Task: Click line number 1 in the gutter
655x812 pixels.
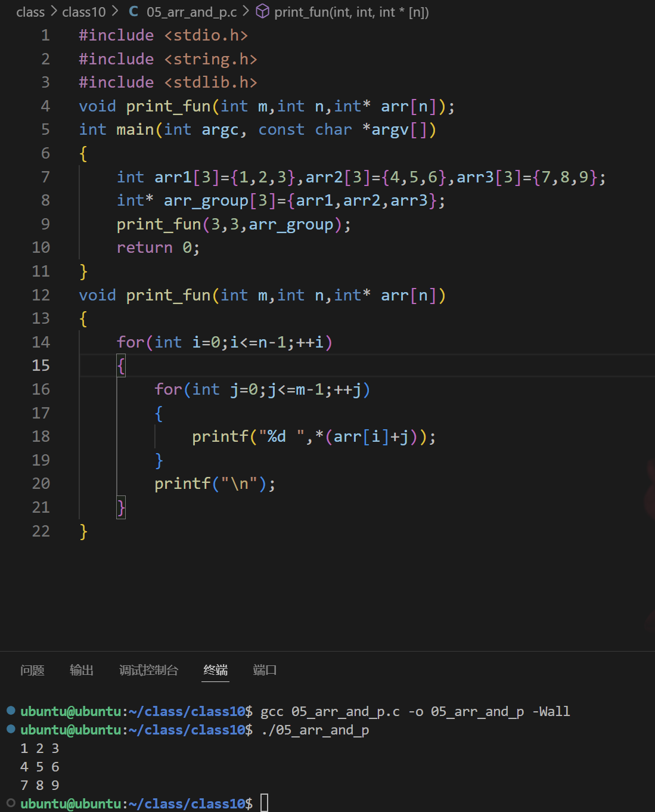Action: 45,35
